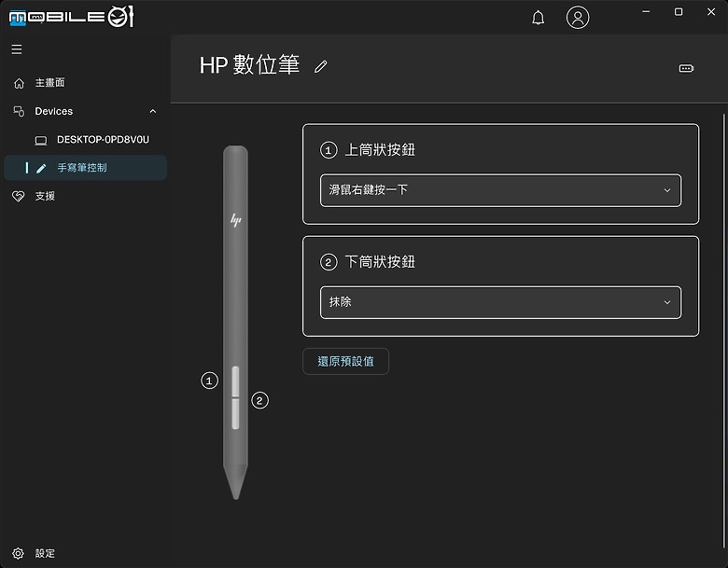Go to 主畫面 home page
Viewport: 728px width, 568px height.
[x=50, y=83]
